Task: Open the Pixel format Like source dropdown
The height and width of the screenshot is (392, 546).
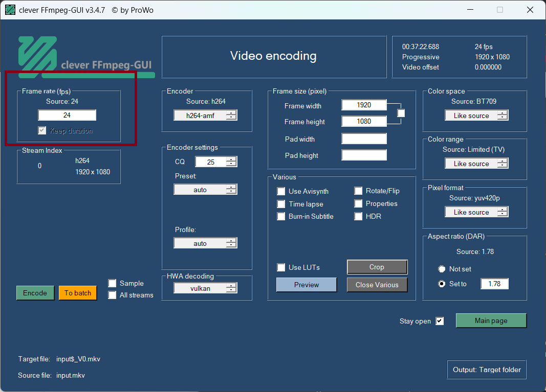Action: tap(476, 212)
